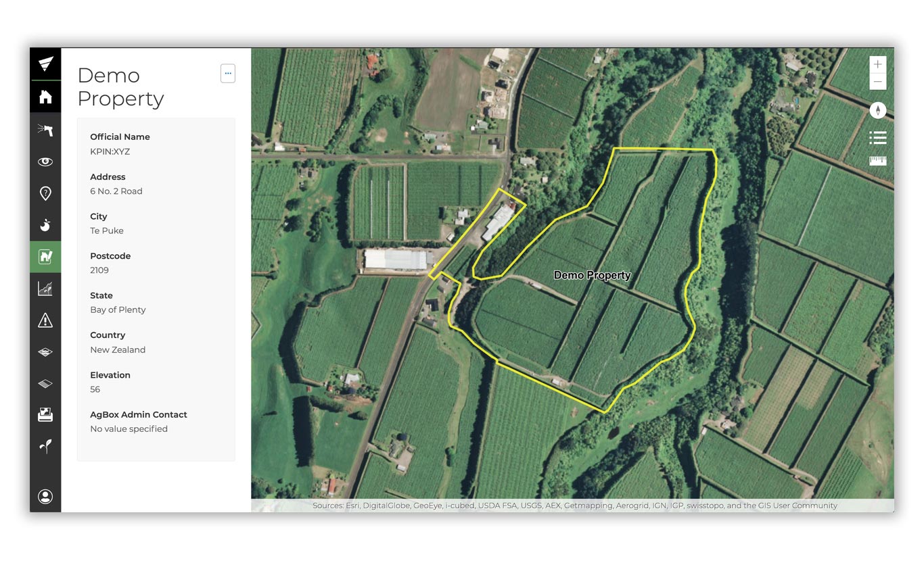Image resolution: width=924 pixels, height=565 pixels.
Task: Activate the ruler measurement tool
Action: click(877, 161)
